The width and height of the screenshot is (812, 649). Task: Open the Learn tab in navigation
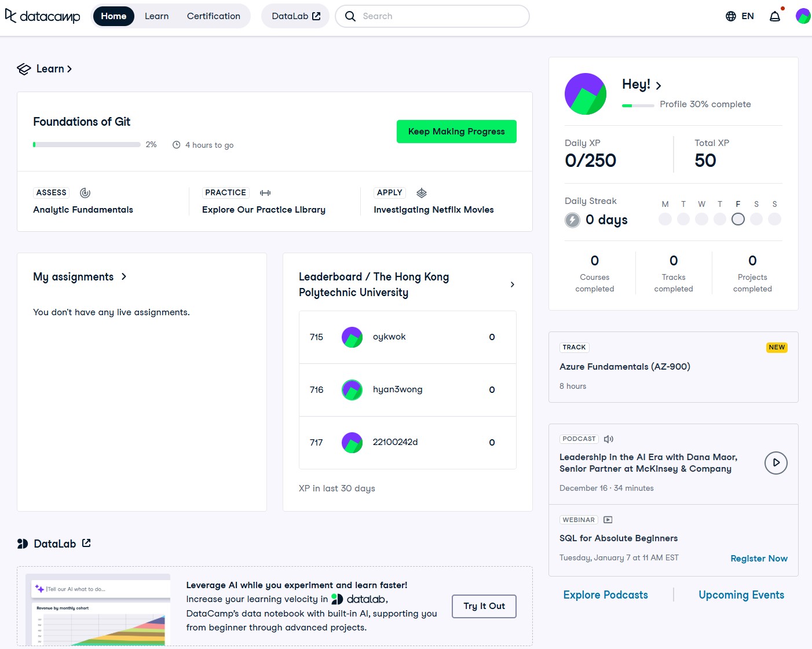point(156,16)
